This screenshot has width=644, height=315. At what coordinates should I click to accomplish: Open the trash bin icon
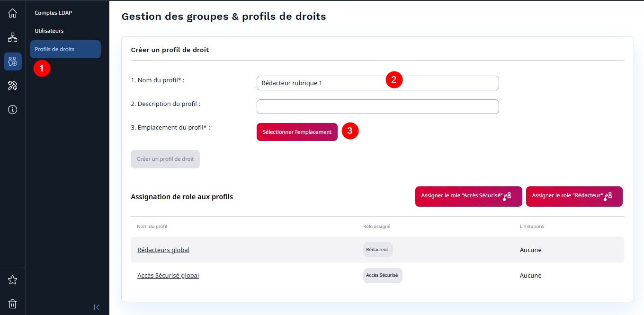pos(12,304)
